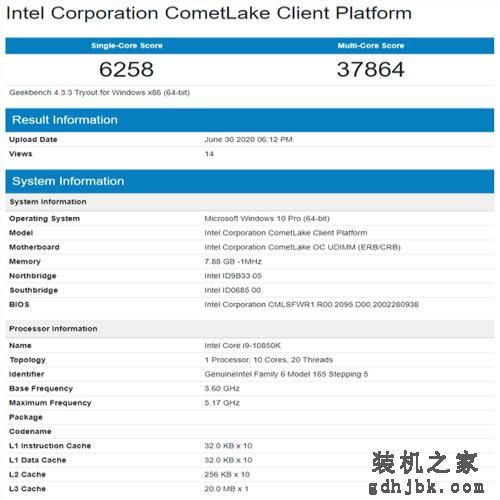
Task: Select the 'L1 Instruction Cache' label
Action: click(x=50, y=446)
